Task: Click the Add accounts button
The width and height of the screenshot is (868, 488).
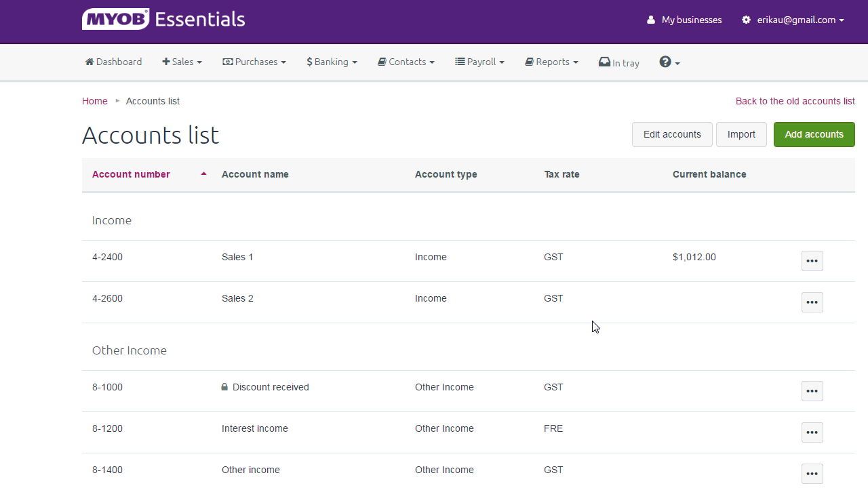Action: [x=814, y=134]
